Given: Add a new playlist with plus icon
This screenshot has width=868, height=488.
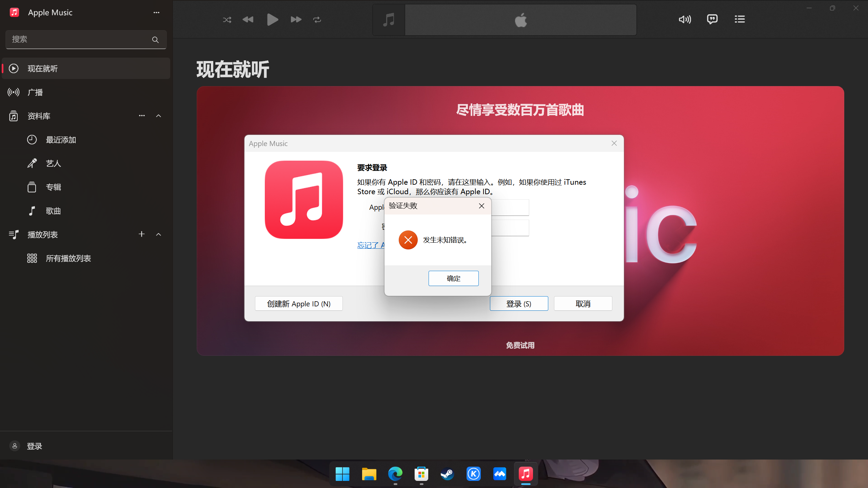Looking at the screenshot, I should point(142,234).
